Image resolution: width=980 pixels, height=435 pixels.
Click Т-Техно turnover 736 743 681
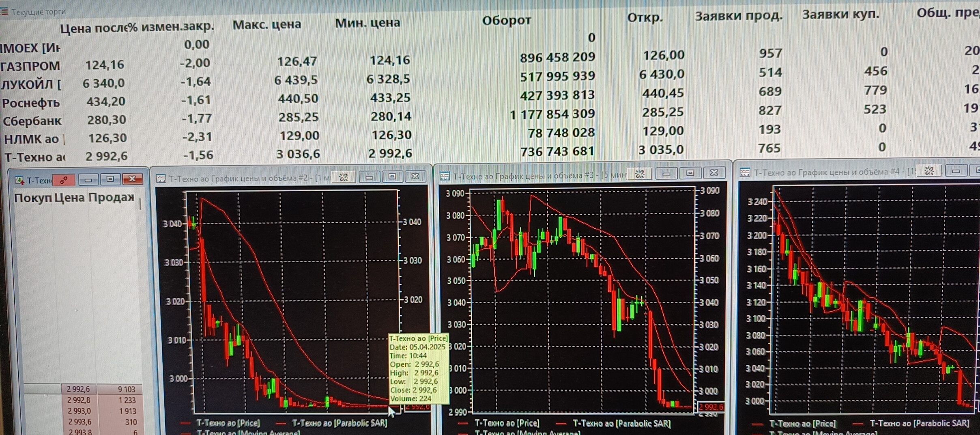tap(557, 152)
